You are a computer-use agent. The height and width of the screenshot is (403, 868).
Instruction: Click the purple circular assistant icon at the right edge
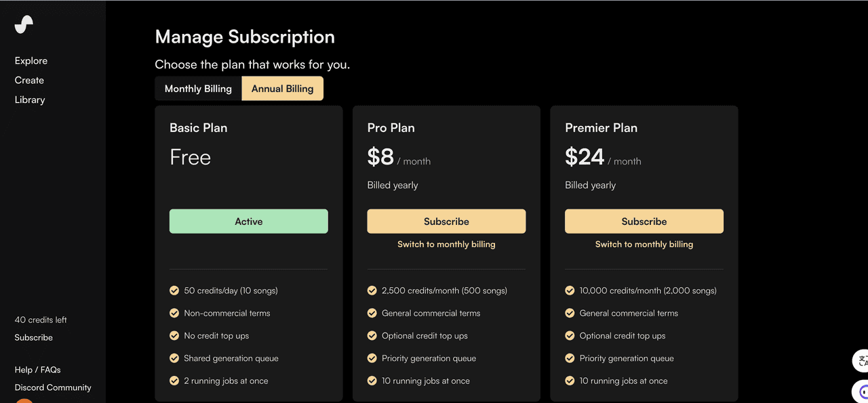pos(863,391)
